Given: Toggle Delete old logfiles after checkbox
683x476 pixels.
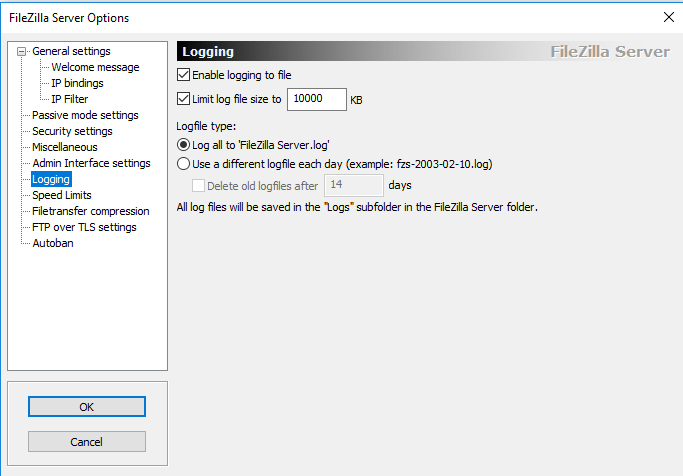Looking at the screenshot, I should (198, 186).
